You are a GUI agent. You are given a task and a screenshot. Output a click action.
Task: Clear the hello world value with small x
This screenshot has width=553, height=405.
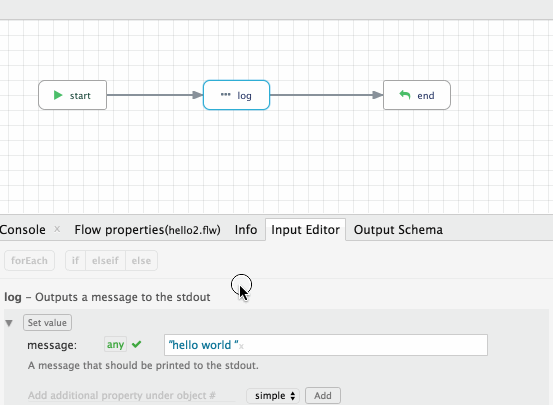tap(241, 346)
